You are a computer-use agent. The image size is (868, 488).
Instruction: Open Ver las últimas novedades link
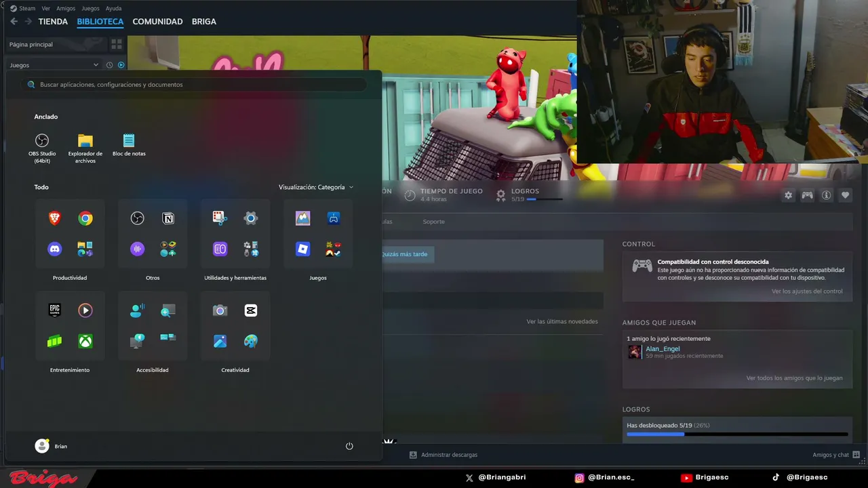pos(562,321)
